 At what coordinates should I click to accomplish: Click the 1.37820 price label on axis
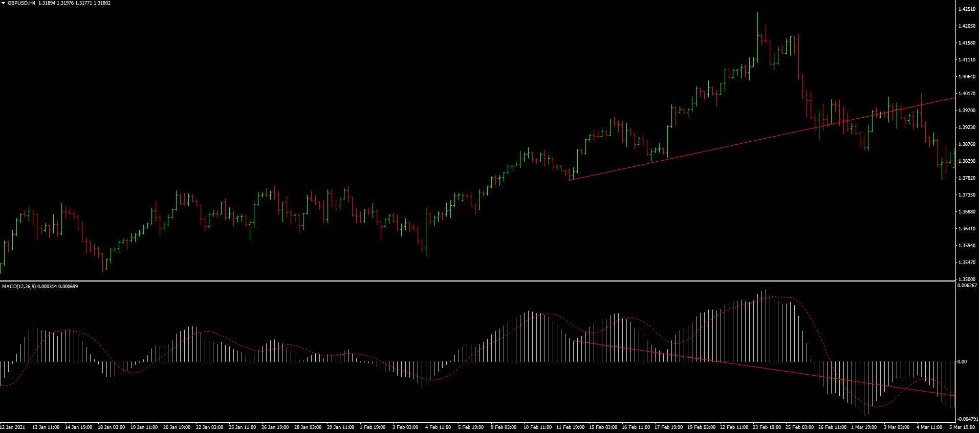[967, 178]
